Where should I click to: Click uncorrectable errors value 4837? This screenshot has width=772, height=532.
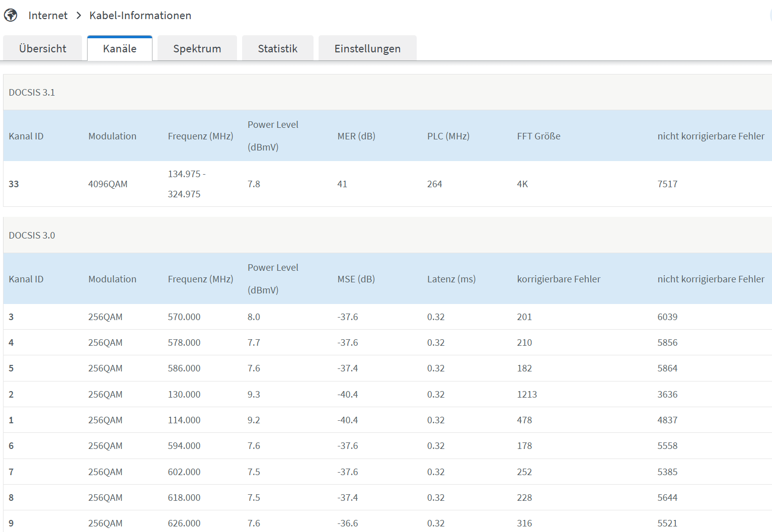pyautogui.click(x=667, y=420)
